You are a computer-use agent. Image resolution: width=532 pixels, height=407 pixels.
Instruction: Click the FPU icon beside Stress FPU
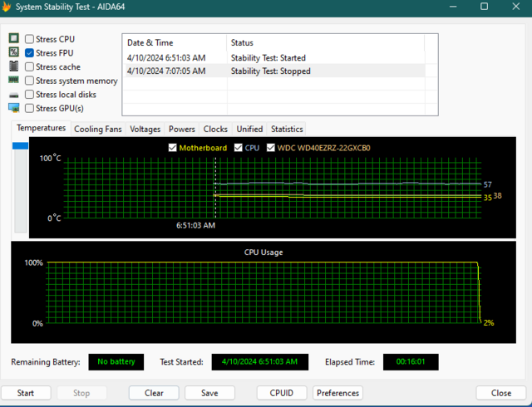pyautogui.click(x=13, y=53)
